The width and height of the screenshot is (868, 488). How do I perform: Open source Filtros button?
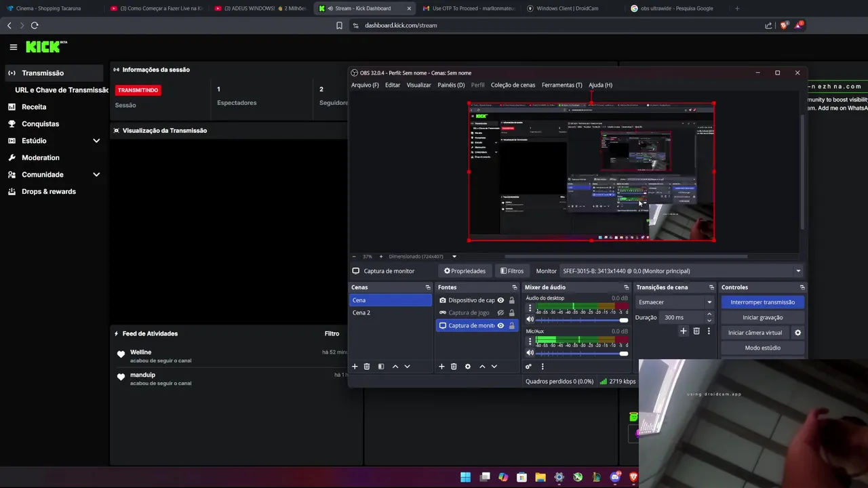[512, 271]
